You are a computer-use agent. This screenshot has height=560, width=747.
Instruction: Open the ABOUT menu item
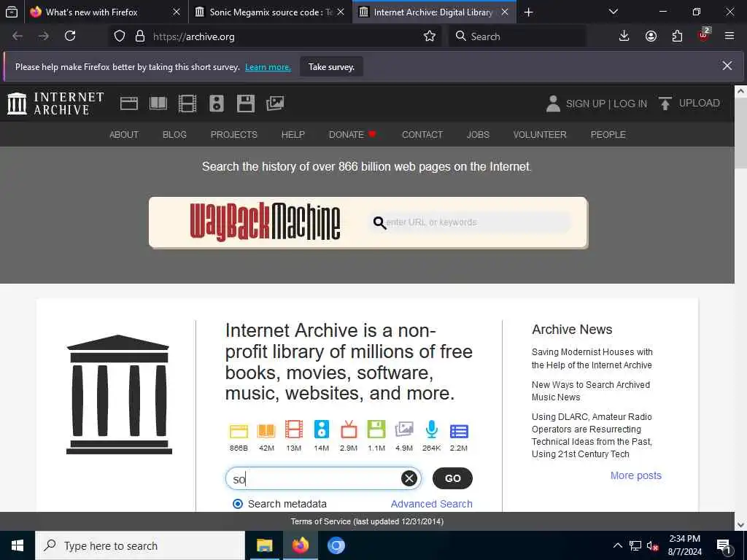click(x=124, y=135)
